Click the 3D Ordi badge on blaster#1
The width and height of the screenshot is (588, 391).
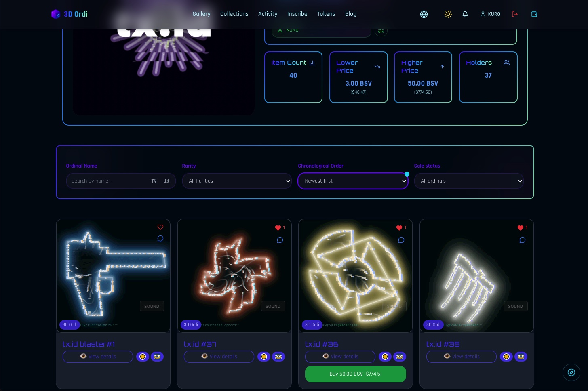(x=70, y=324)
